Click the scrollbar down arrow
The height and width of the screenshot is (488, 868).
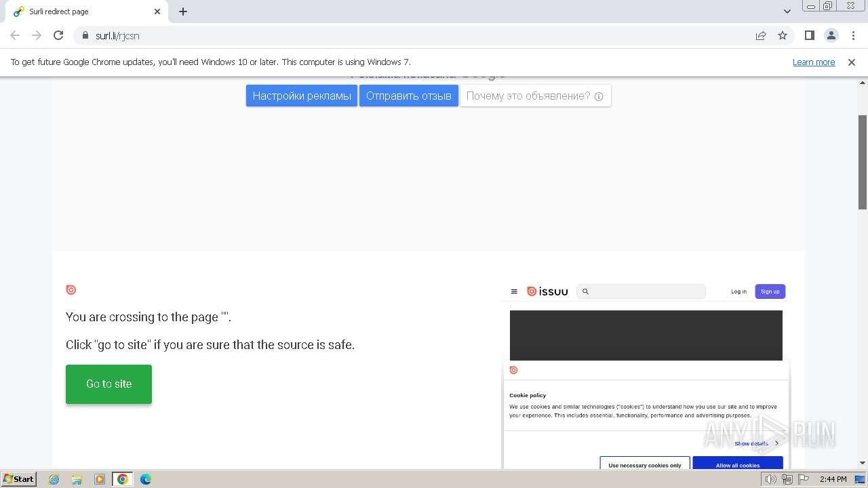[863, 463]
